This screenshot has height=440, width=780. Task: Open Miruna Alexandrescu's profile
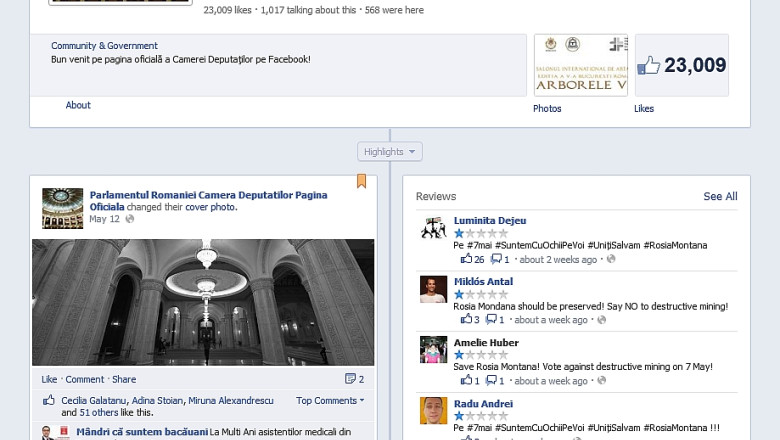(x=231, y=401)
